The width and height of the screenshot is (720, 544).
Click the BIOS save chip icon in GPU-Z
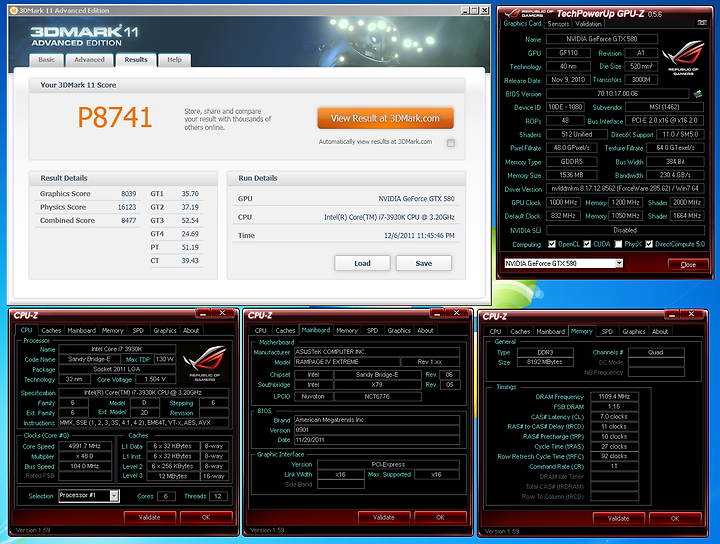(698, 94)
